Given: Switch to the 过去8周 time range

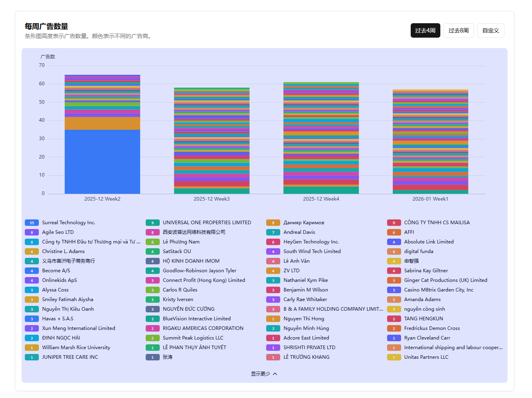Looking at the screenshot, I should tap(458, 30).
